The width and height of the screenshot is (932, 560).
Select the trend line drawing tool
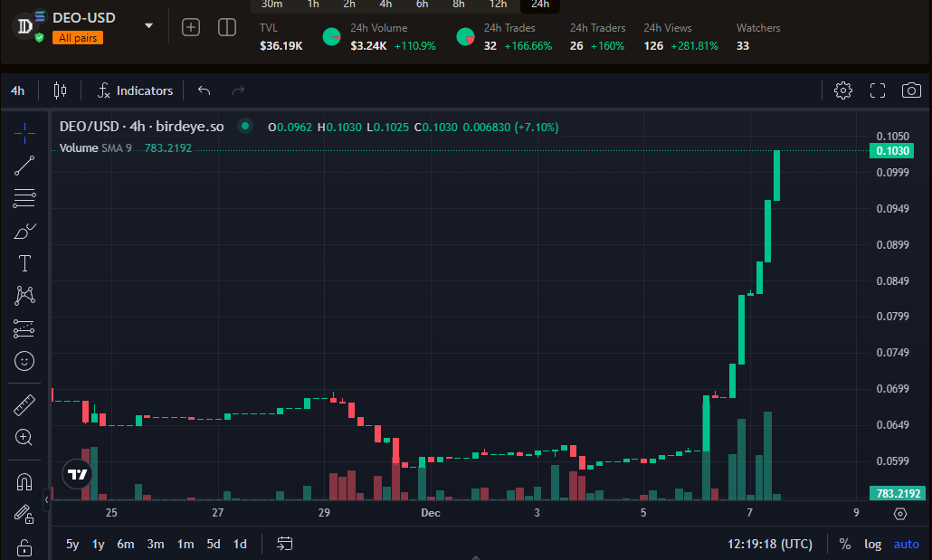24,166
